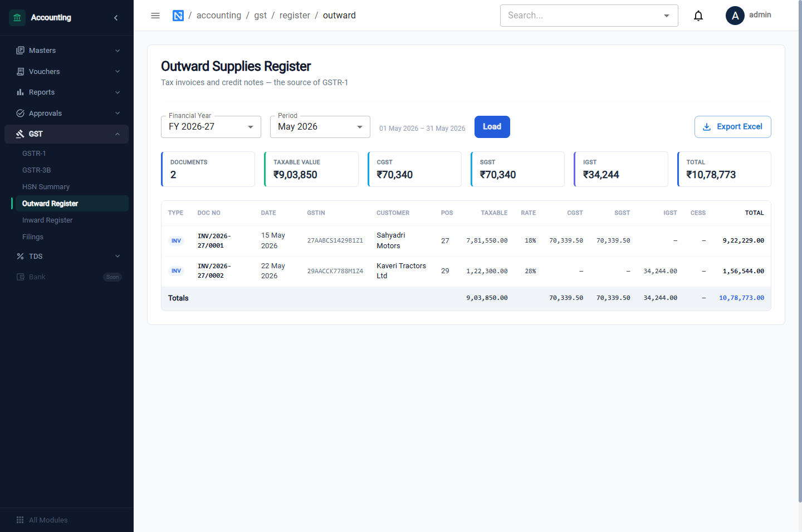Click the INV badge for Sahyadri Motors

pyautogui.click(x=176, y=241)
